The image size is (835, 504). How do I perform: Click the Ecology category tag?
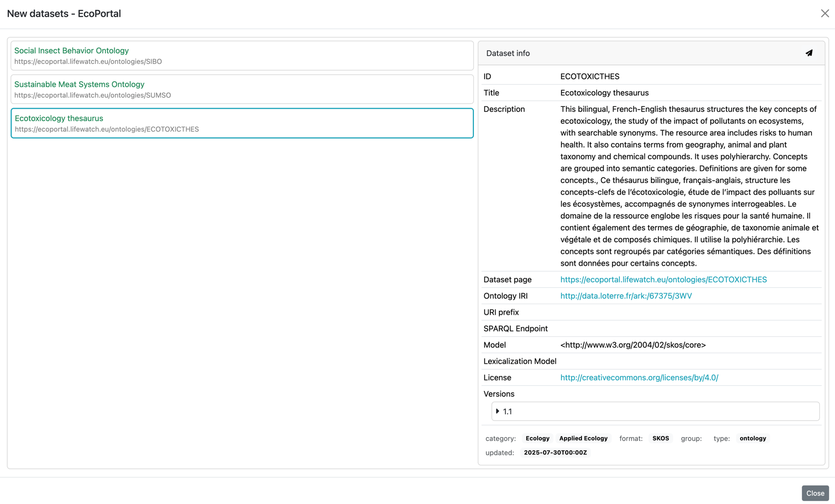tap(537, 438)
